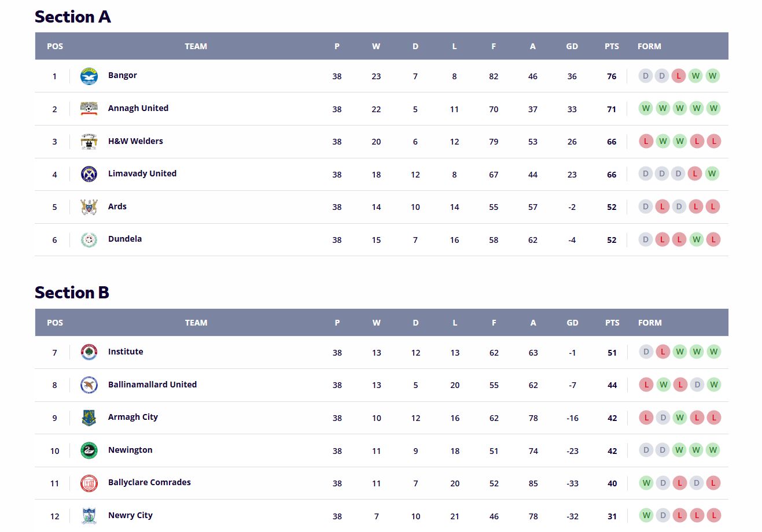Click the GD column header in Section B
This screenshot has width=762, height=532.
(x=572, y=323)
